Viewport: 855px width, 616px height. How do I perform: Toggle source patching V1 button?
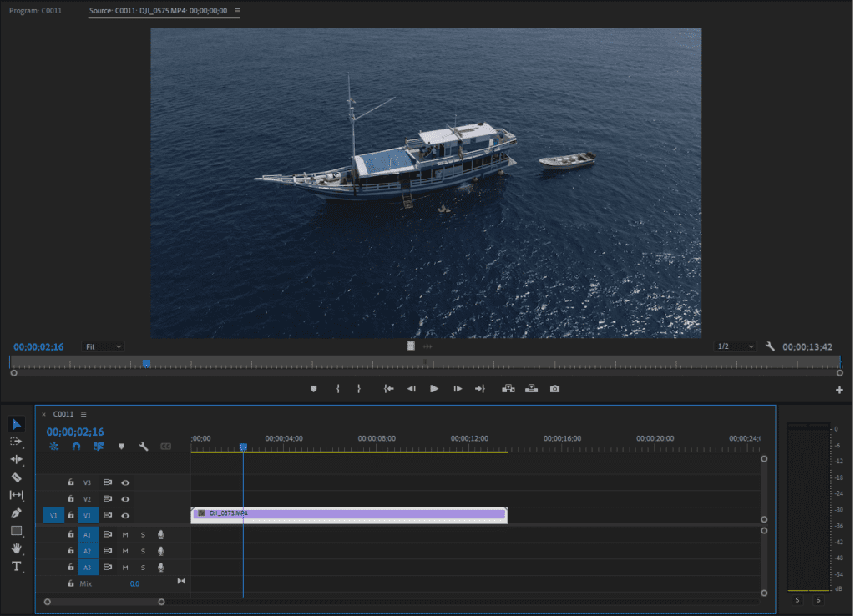click(53, 515)
